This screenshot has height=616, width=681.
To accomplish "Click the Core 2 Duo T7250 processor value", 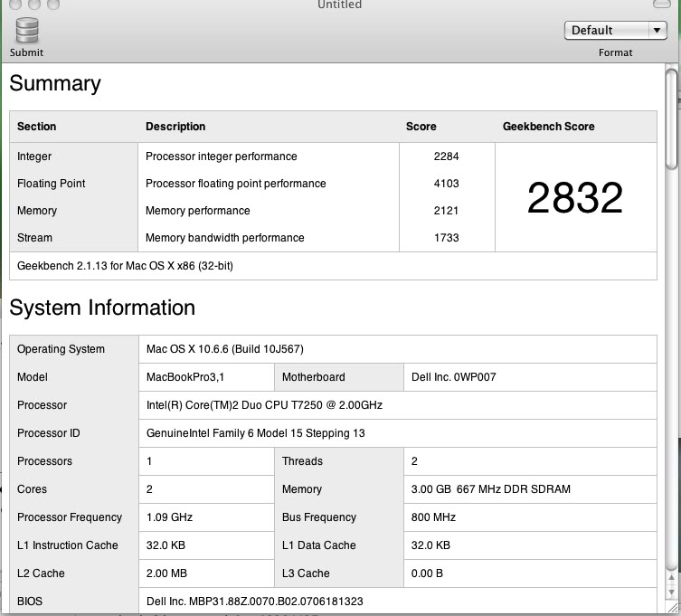I will coord(264,405).
